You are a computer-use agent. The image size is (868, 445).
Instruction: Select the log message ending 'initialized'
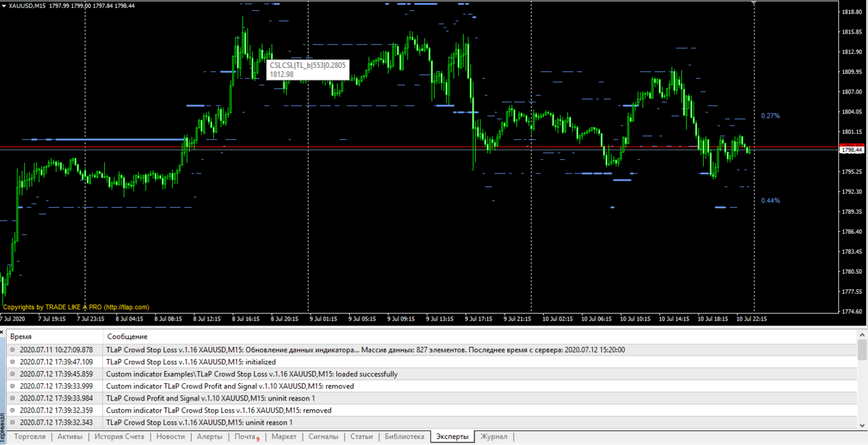point(190,362)
